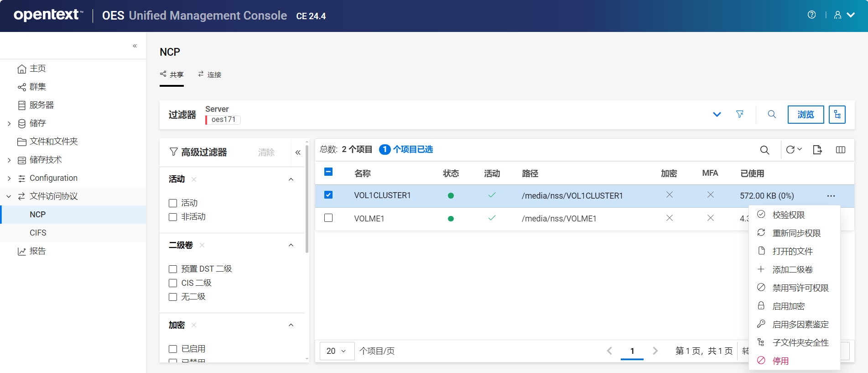Open the 20 items per page dropdown

[x=337, y=351]
